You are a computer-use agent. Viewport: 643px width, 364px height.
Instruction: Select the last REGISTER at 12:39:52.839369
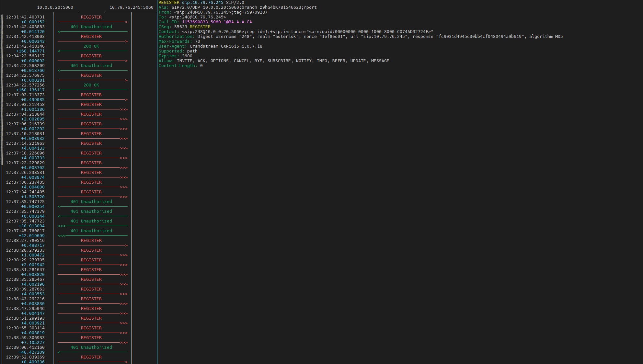[x=91, y=357]
